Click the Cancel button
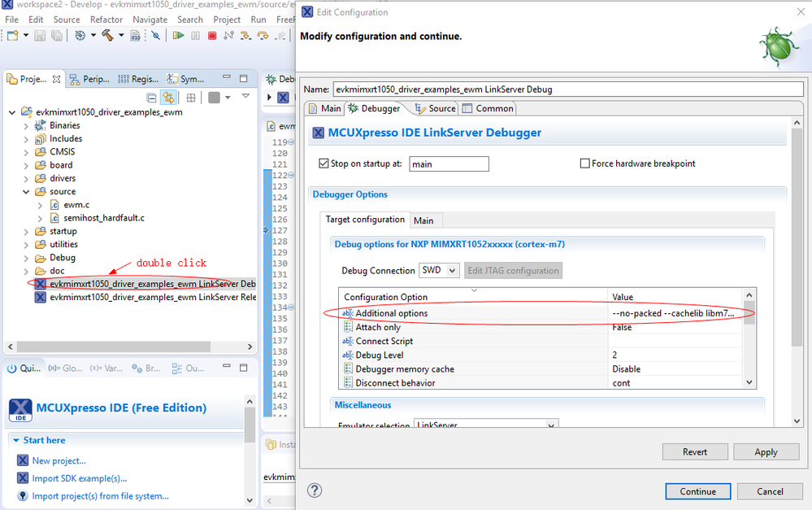 click(x=770, y=491)
